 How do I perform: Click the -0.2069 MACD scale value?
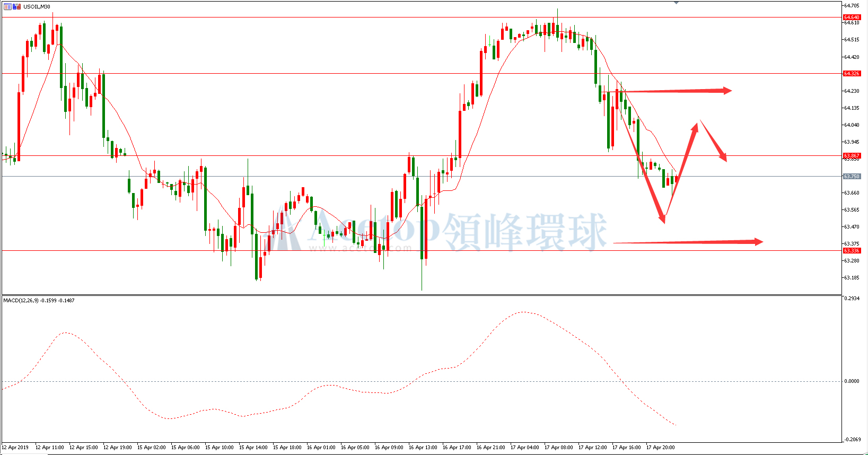tap(852, 439)
